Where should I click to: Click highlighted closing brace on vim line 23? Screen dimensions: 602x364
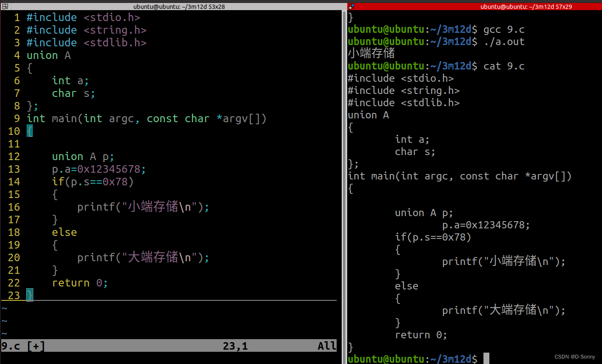(x=30, y=295)
